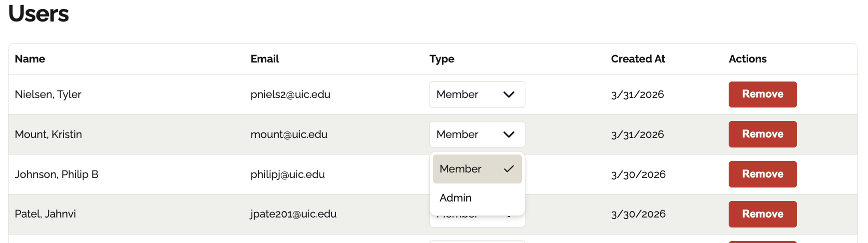Remove user Johnson, Philip B
The image size is (868, 243).
(x=763, y=174)
